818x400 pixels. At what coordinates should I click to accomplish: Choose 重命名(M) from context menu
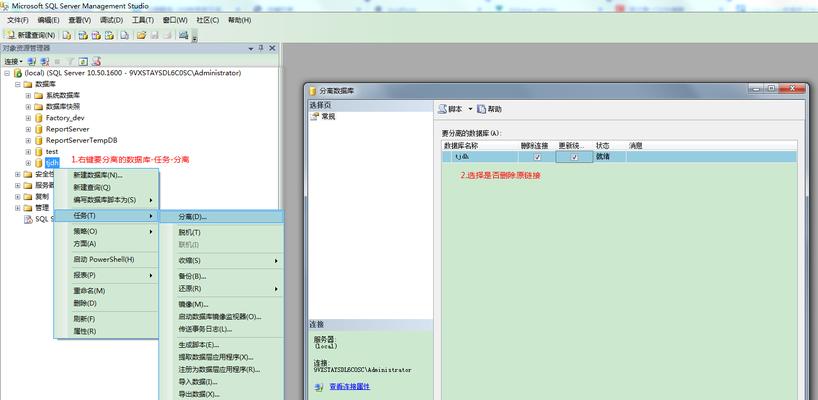coord(106,290)
